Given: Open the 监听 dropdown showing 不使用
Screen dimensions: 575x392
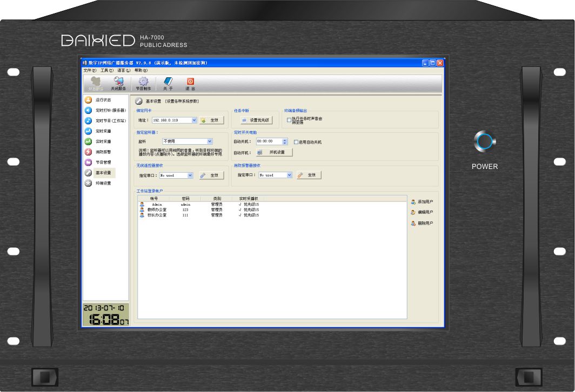Looking at the screenshot, I should click(x=210, y=141).
